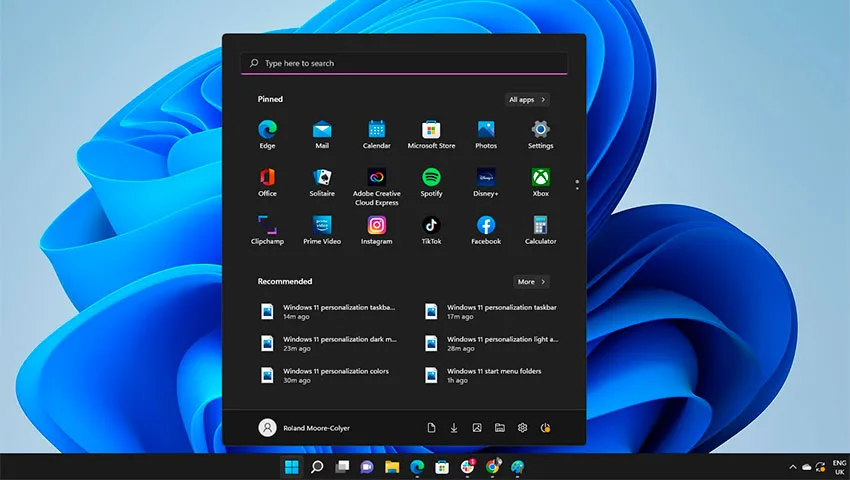Open the Xbox app

coord(540,182)
